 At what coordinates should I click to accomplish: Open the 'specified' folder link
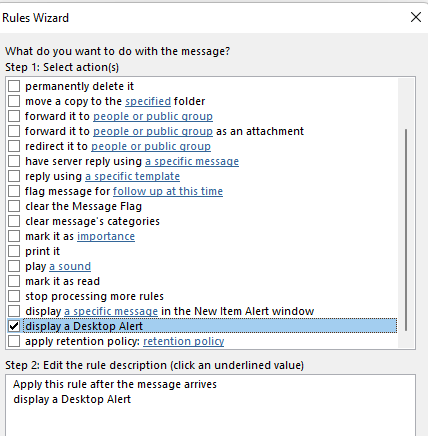[148, 101]
